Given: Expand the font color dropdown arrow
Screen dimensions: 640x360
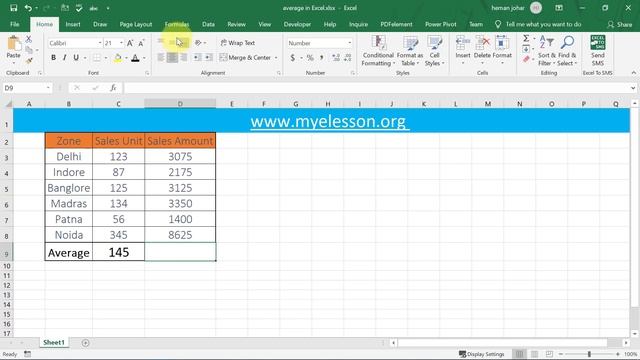Looking at the screenshot, I should coord(144,58).
